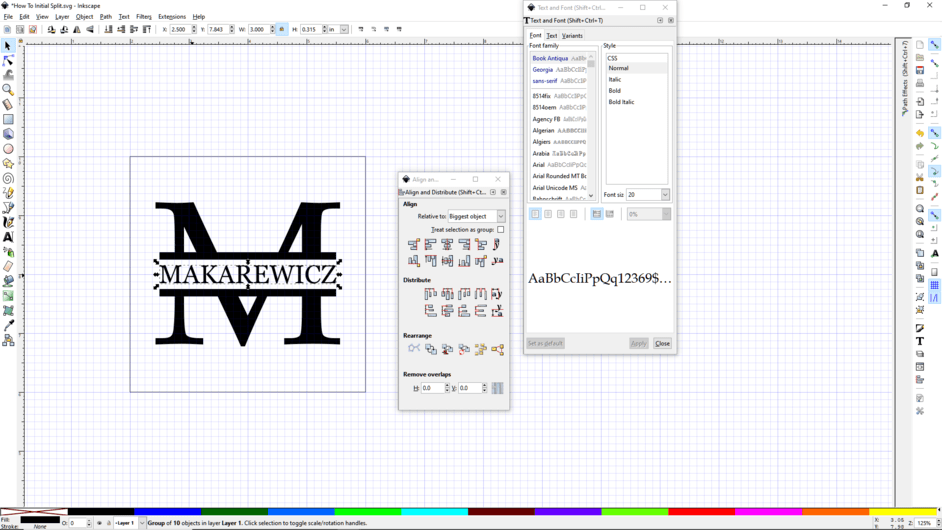The image size is (942, 530).
Task: Select the Node editing tool
Action: coord(8,61)
